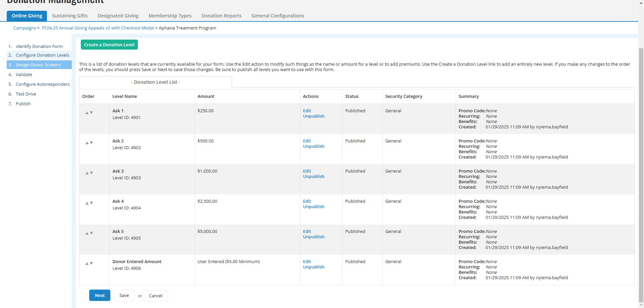Move Donor Entered Amount level up arrow
This screenshot has width=644, height=308.
[87, 263]
